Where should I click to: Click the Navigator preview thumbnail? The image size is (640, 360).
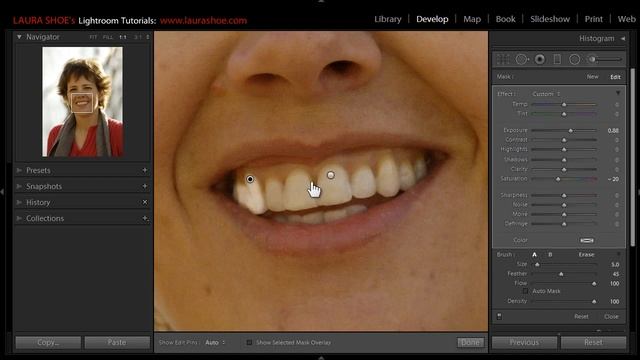point(82,102)
